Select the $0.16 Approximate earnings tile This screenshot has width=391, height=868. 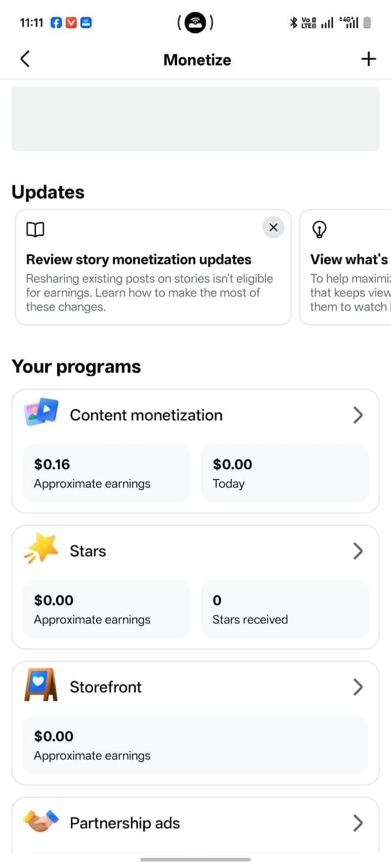[106, 473]
